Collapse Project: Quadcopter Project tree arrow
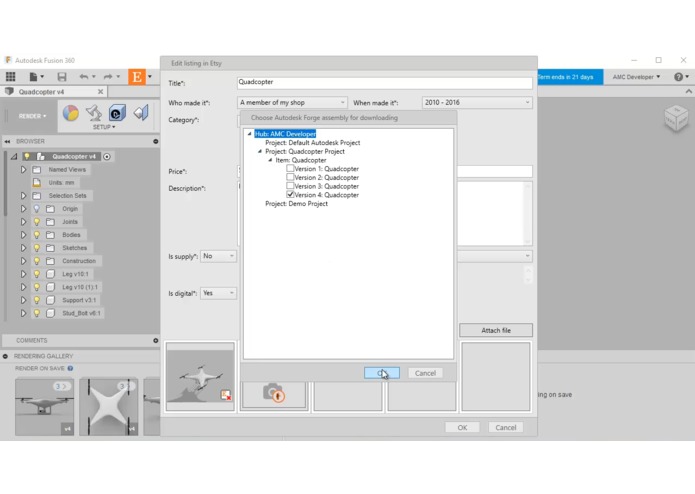The height and width of the screenshot is (494, 695). pyautogui.click(x=260, y=151)
